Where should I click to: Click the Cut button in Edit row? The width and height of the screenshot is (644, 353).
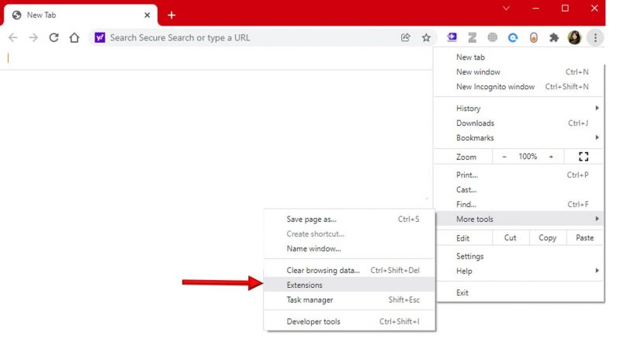pos(510,237)
